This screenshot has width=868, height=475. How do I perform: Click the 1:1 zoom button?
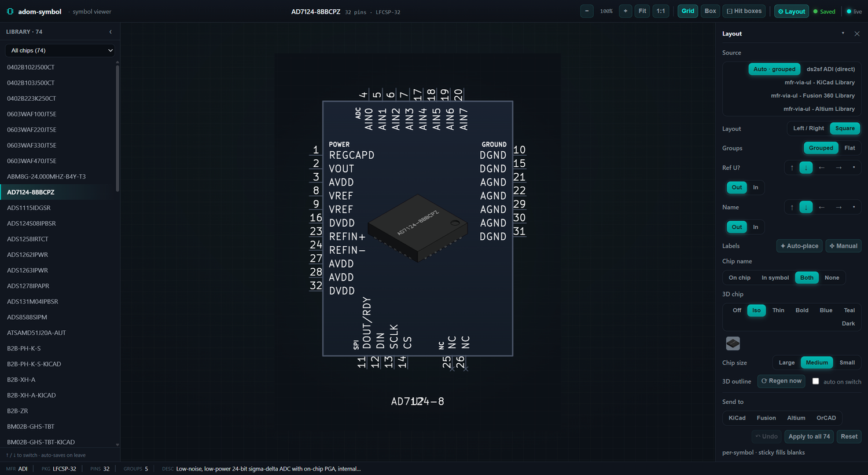661,11
